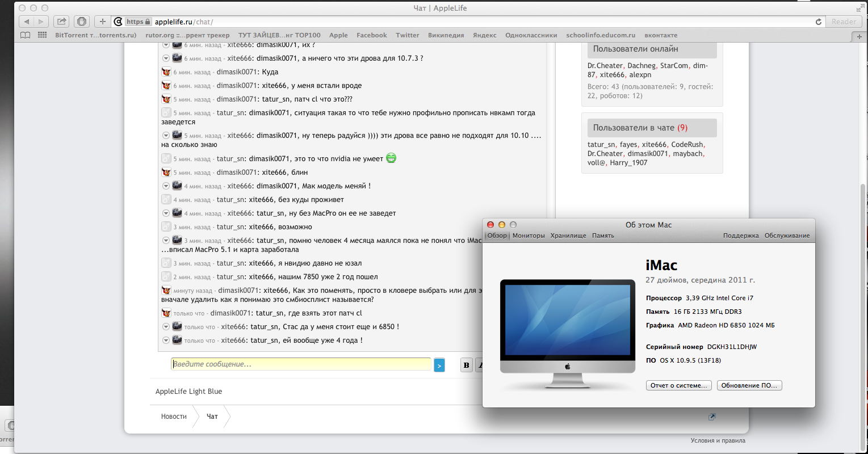Switch to the Мониторы tab
The height and width of the screenshot is (454, 868).
point(529,236)
